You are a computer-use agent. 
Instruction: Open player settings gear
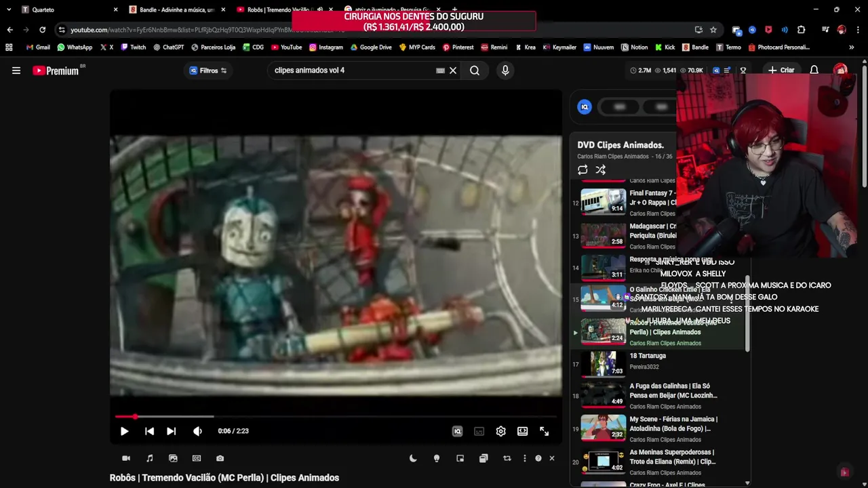click(x=500, y=431)
